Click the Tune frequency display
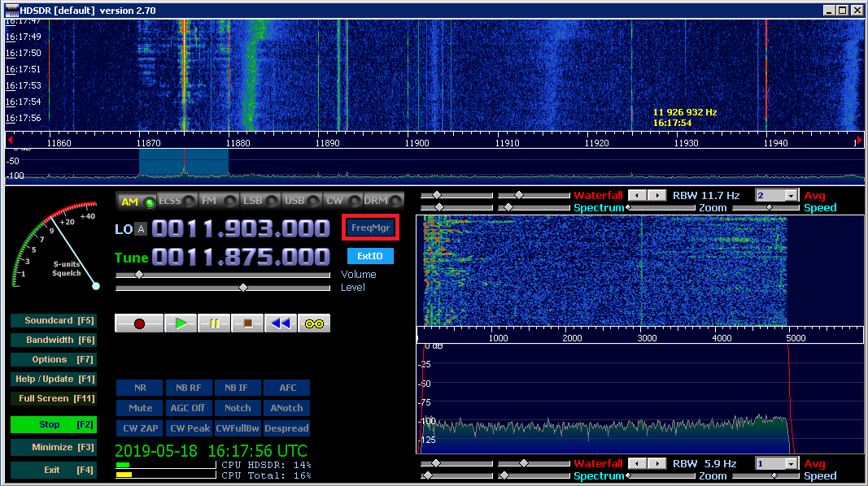Screen dimensions: 868x486 (241, 257)
